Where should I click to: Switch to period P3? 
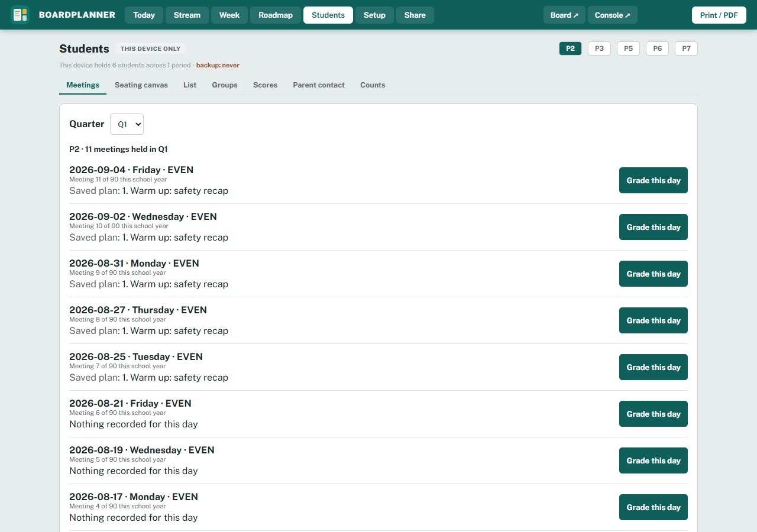tap(599, 48)
